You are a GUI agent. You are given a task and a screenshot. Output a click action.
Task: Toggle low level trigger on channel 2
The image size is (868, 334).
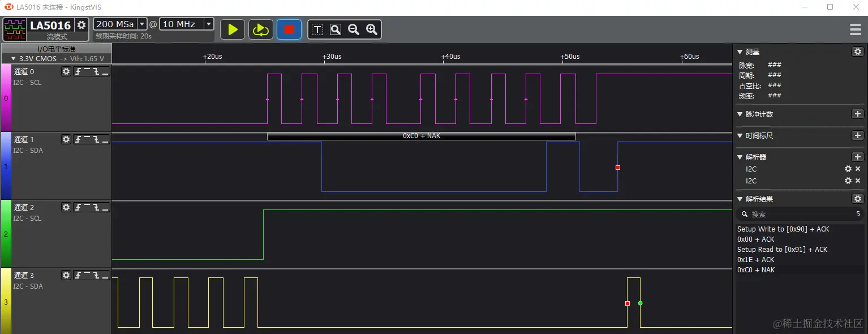point(105,207)
